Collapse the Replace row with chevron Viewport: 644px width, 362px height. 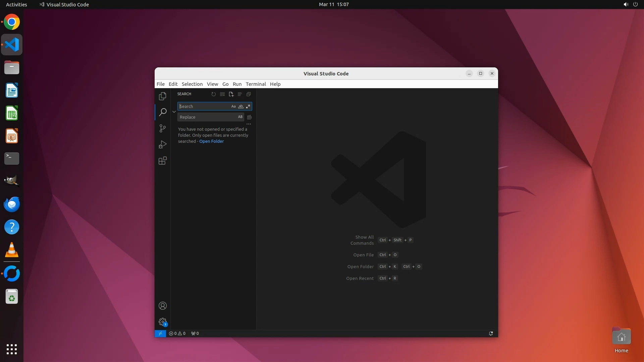coord(174,112)
